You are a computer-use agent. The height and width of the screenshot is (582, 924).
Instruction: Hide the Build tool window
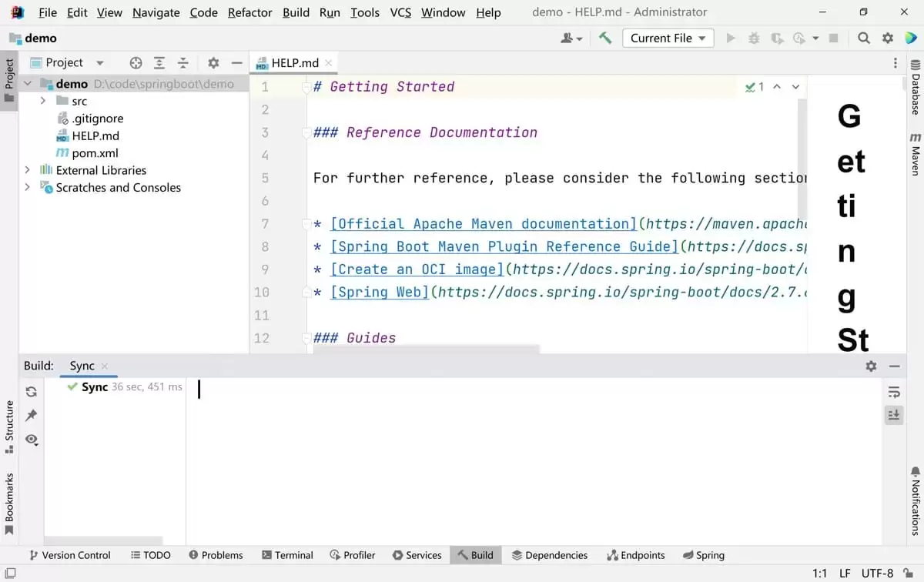coord(894,366)
